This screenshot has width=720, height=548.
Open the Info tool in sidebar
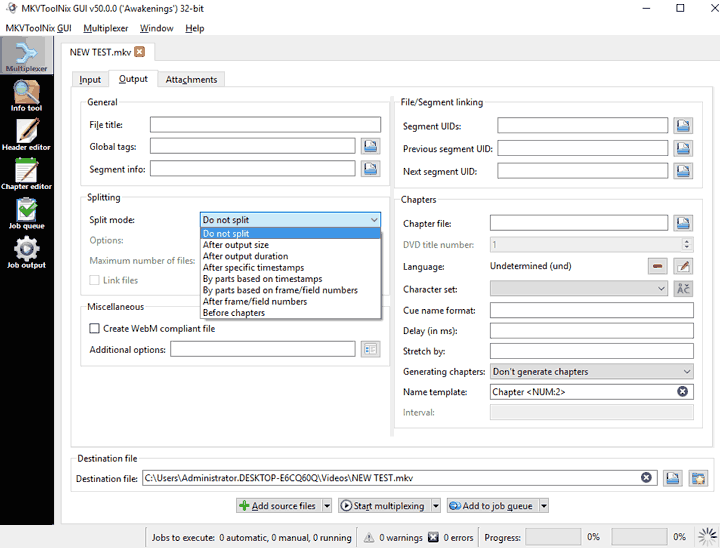tap(26, 95)
